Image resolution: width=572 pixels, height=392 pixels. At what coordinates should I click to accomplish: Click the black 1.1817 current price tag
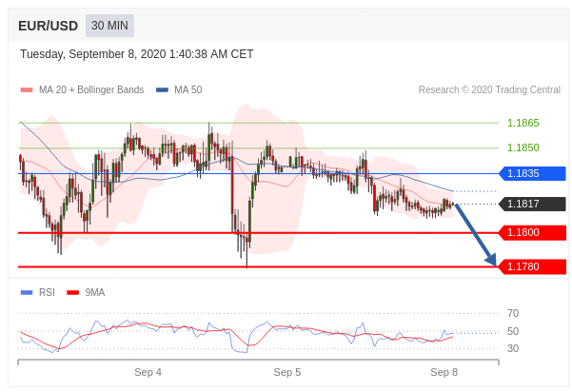click(x=532, y=204)
